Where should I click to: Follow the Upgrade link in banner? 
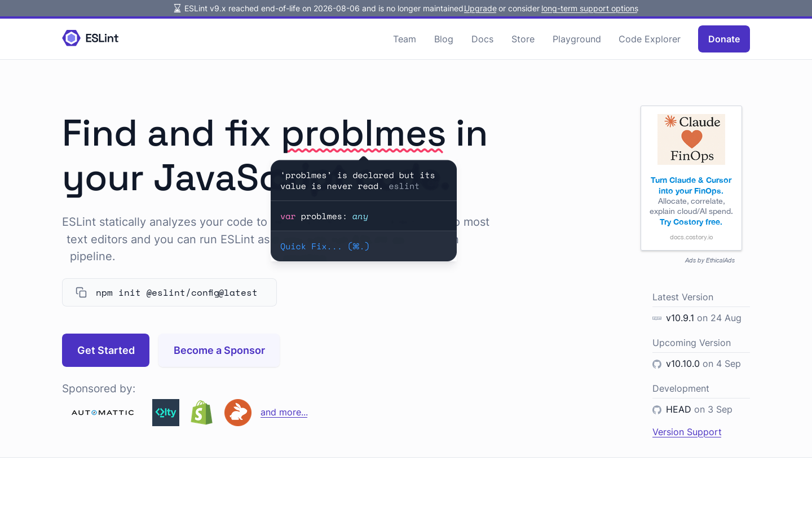click(480, 8)
